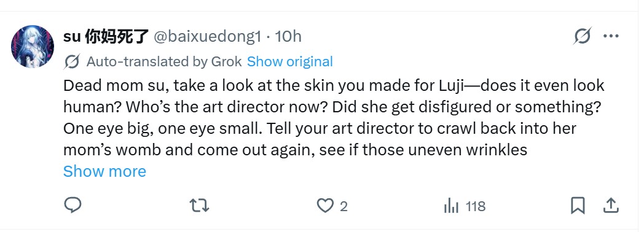Click the like count number 2
Image resolution: width=644 pixels, height=232 pixels.
tap(344, 206)
